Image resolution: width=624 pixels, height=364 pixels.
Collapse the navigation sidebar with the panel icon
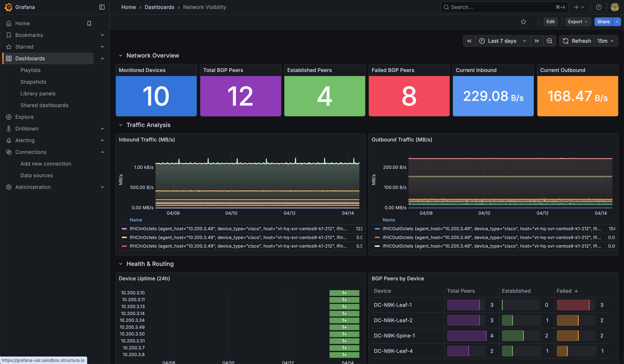[x=102, y=7]
